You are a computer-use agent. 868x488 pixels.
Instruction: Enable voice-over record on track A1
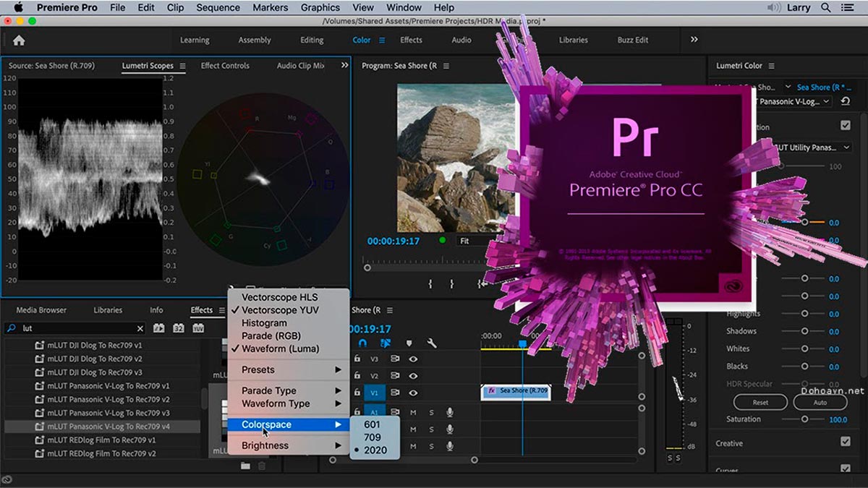tap(449, 412)
